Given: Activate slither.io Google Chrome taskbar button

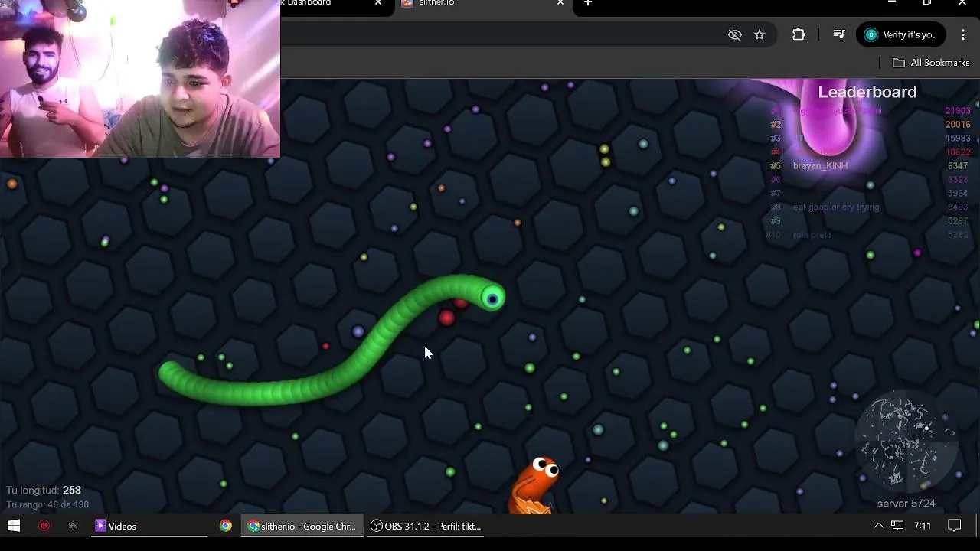Looking at the screenshot, I should click(x=302, y=526).
